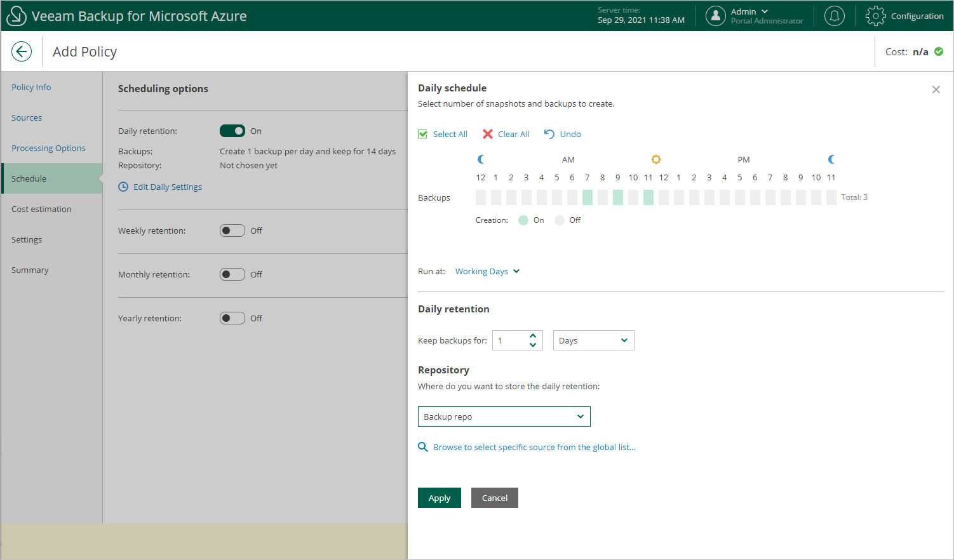This screenshot has width=954, height=560.
Task: Enable the Weekly retention switch
Action: tap(232, 230)
